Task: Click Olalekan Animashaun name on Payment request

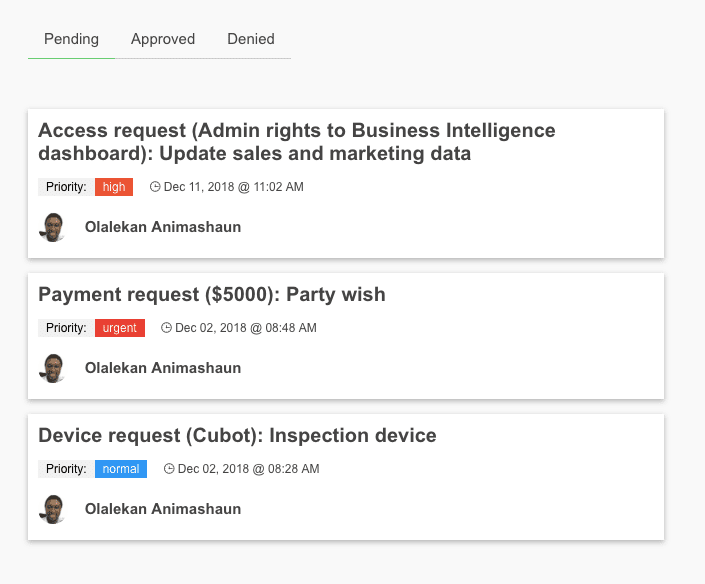Action: 163,368
